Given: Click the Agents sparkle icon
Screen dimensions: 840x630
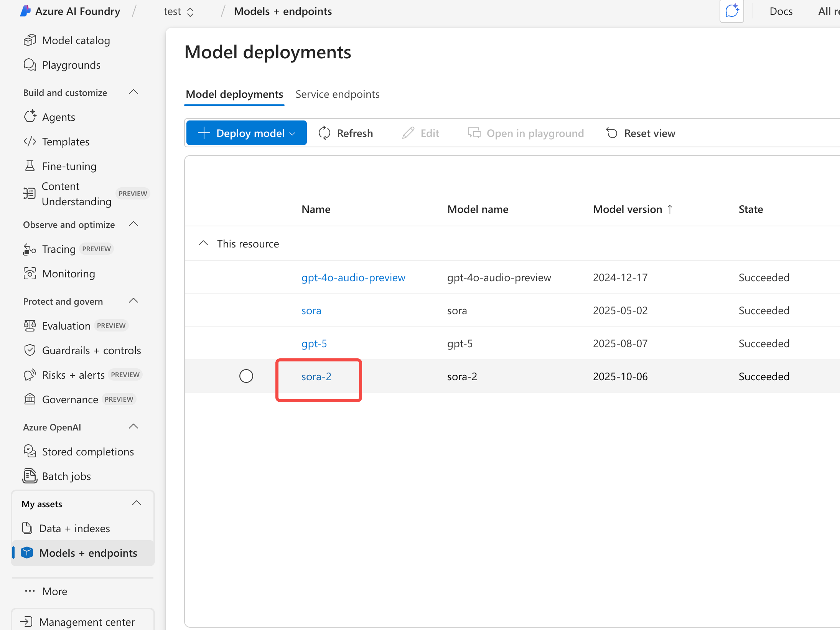Looking at the screenshot, I should coord(30,117).
